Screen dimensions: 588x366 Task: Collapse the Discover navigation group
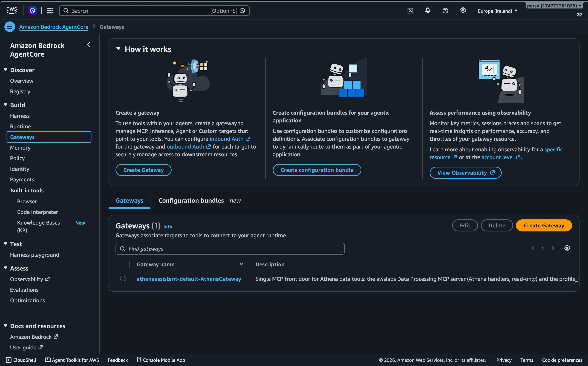5,70
